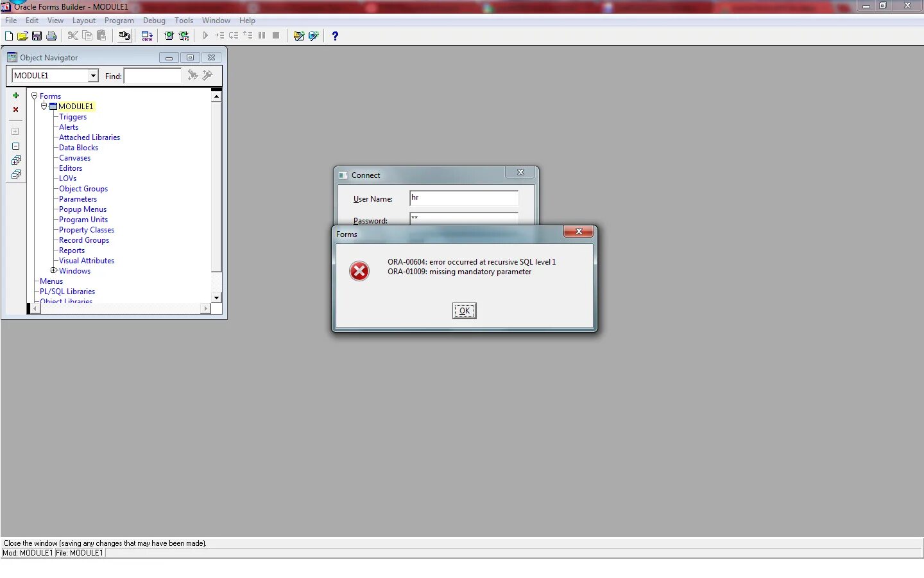Open the Debug menu
The image size is (924, 578).
point(154,21)
